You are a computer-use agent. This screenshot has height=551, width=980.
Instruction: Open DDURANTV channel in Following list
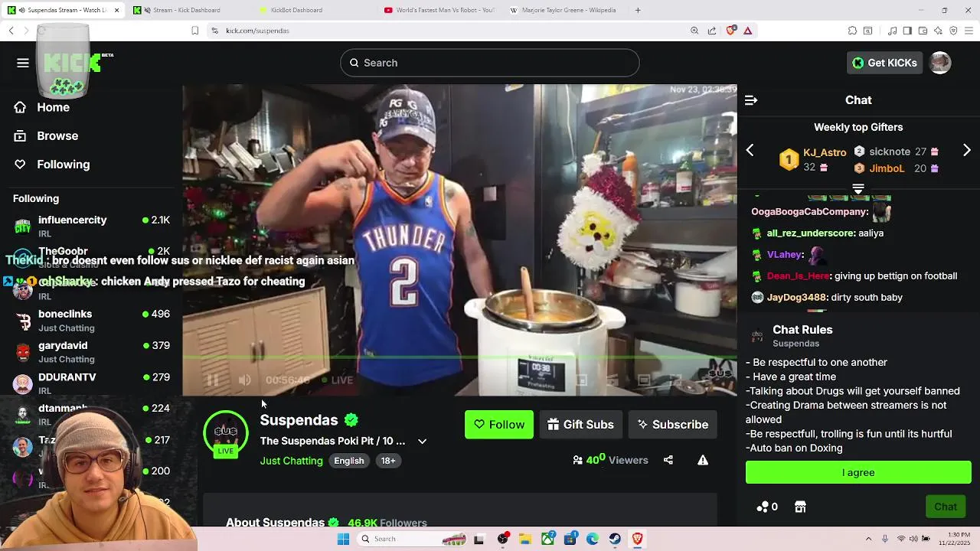click(x=92, y=383)
